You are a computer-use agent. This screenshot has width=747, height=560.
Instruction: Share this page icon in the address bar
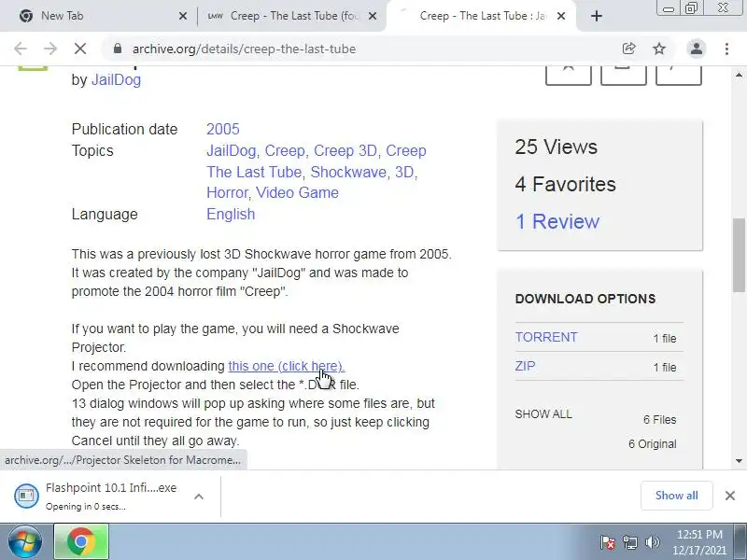tap(628, 49)
